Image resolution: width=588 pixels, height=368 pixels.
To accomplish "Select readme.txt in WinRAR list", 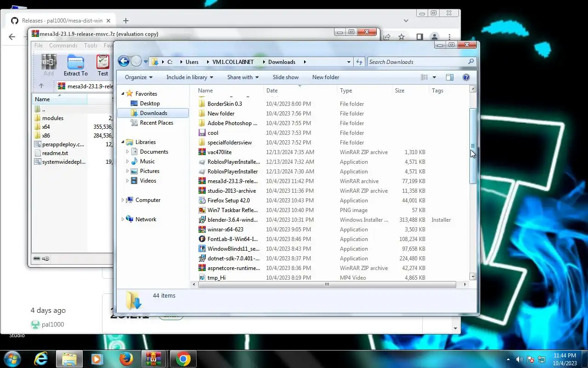I will pos(55,153).
